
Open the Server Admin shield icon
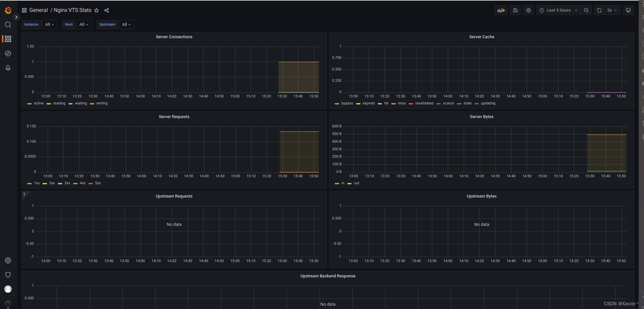click(x=8, y=275)
